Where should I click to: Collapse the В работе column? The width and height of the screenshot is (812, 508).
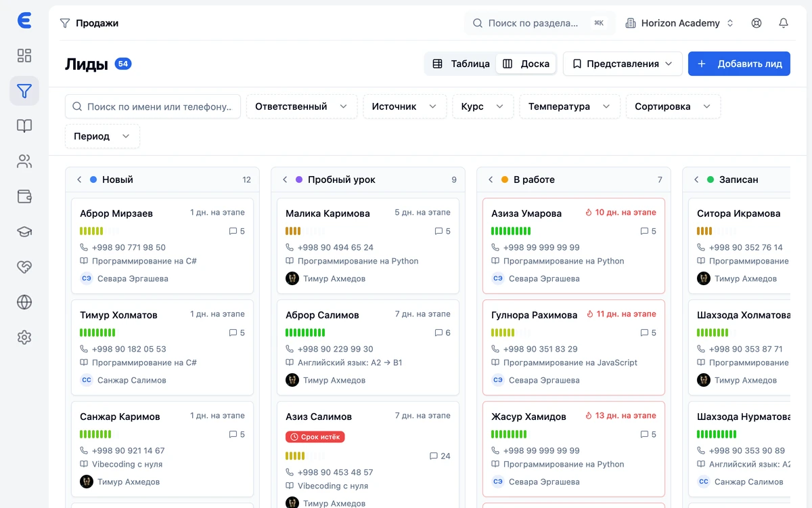point(491,179)
